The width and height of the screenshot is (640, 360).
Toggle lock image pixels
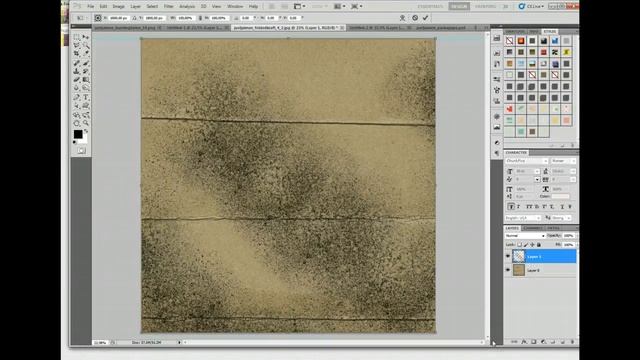click(526, 244)
